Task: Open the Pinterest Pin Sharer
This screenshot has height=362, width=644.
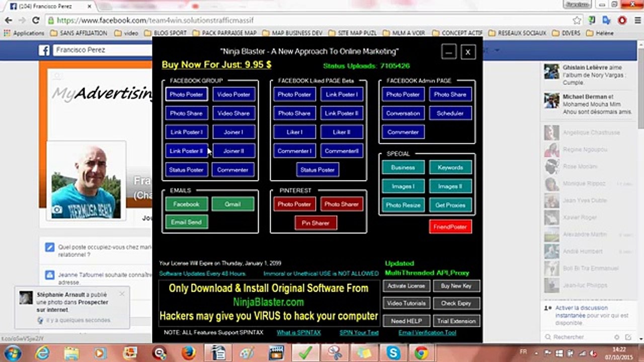Action: (315, 223)
